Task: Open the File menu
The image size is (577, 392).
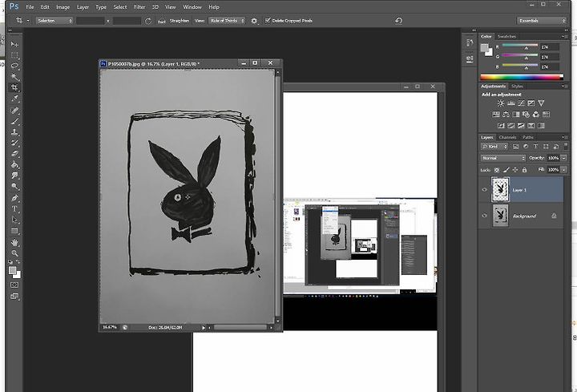Action: [x=30, y=7]
